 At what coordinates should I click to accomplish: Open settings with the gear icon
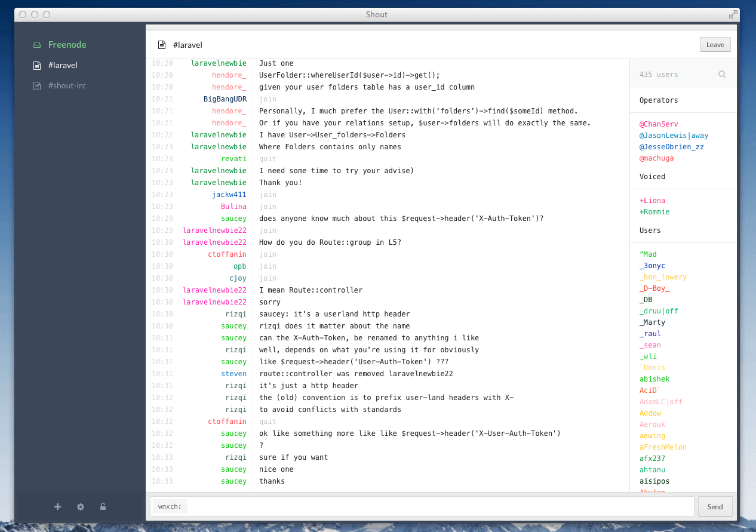coord(81,507)
